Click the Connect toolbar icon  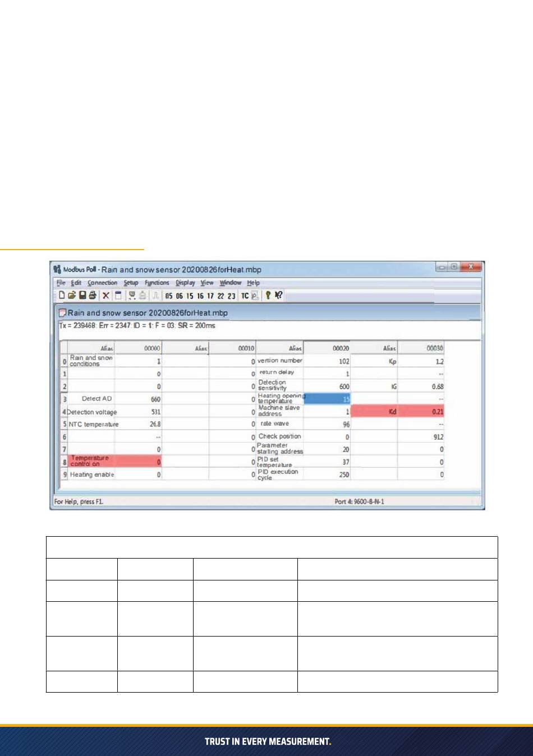pos(132,296)
